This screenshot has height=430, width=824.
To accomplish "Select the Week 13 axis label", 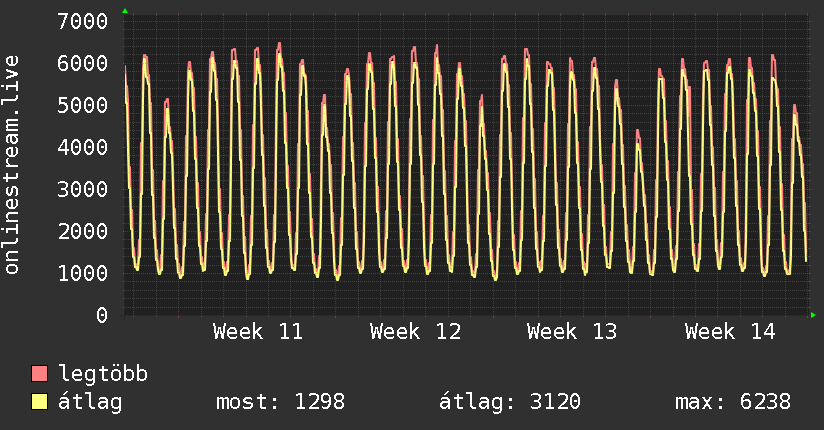I will (x=572, y=332).
